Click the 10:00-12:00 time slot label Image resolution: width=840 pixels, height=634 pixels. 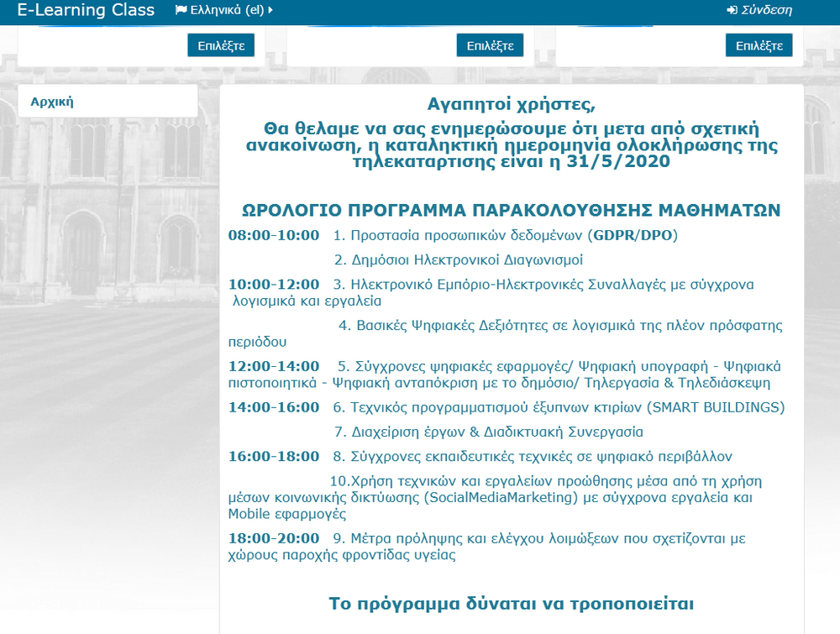[274, 285]
